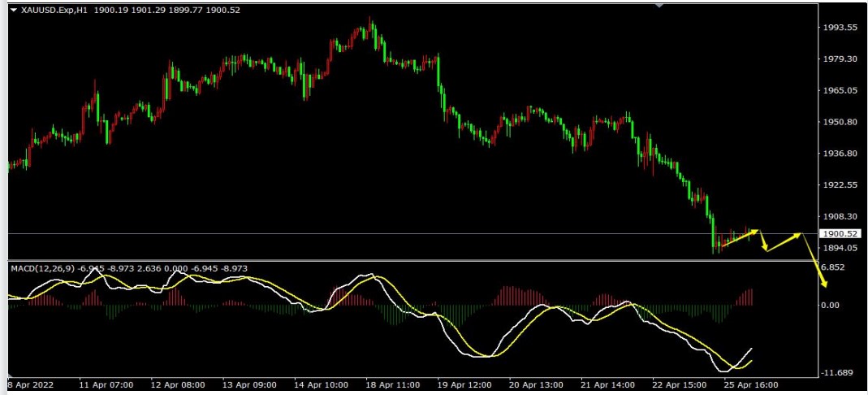The height and width of the screenshot is (395, 868).
Task: Click the 1922.55 price axis label
Action: pos(841,184)
